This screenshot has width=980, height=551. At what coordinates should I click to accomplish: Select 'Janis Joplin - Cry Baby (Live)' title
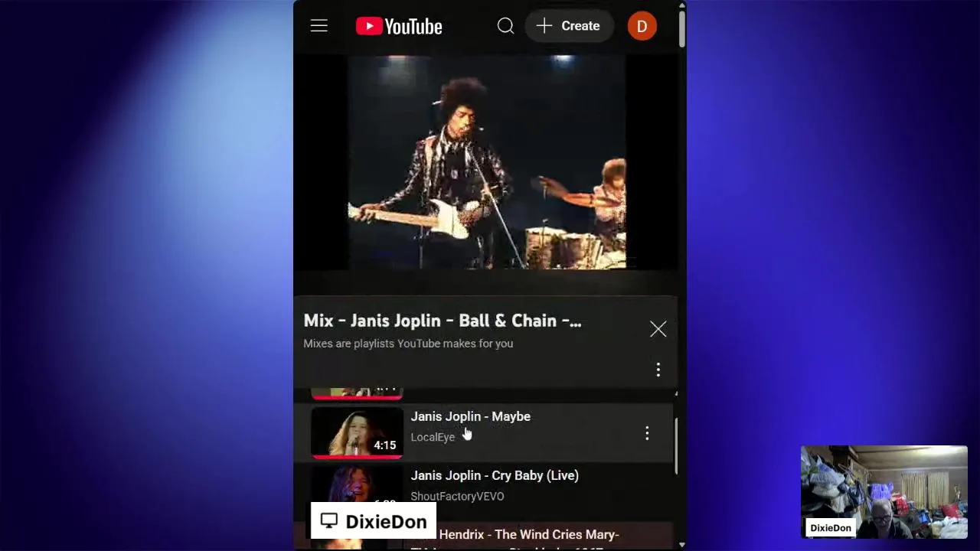pyautogui.click(x=495, y=475)
